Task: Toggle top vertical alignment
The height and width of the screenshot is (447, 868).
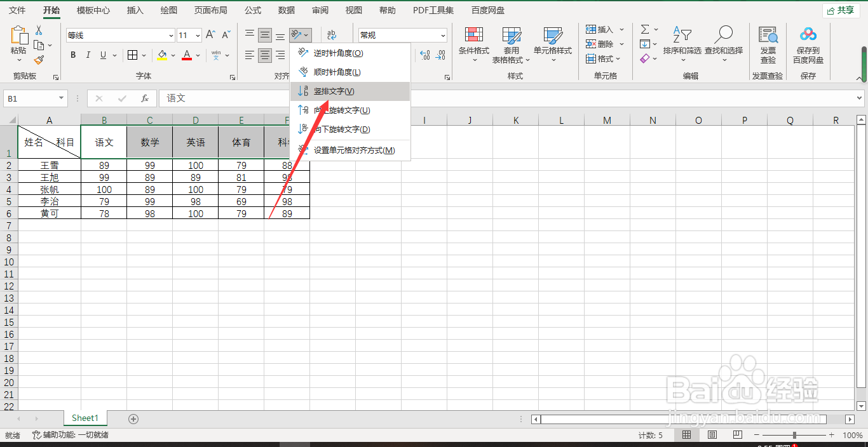Action: (250, 36)
